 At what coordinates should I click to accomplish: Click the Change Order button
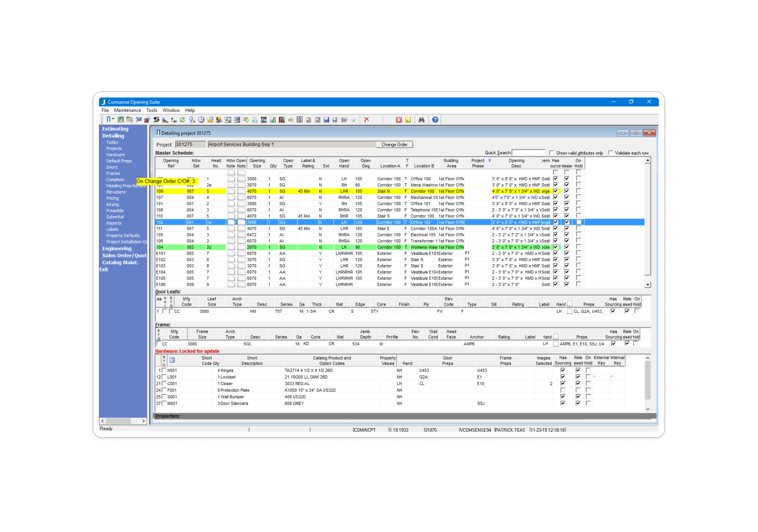394,144
